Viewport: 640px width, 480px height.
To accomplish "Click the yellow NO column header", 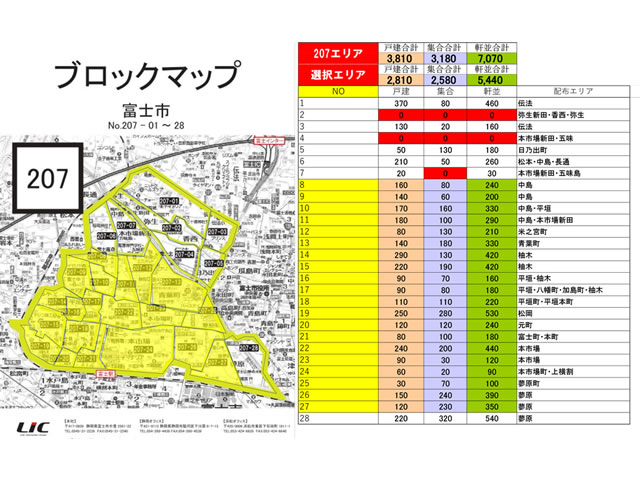I will coord(339,90).
